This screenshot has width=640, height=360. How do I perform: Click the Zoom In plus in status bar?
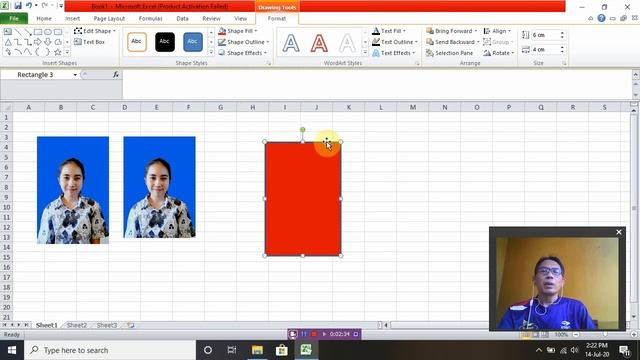tap(634, 334)
